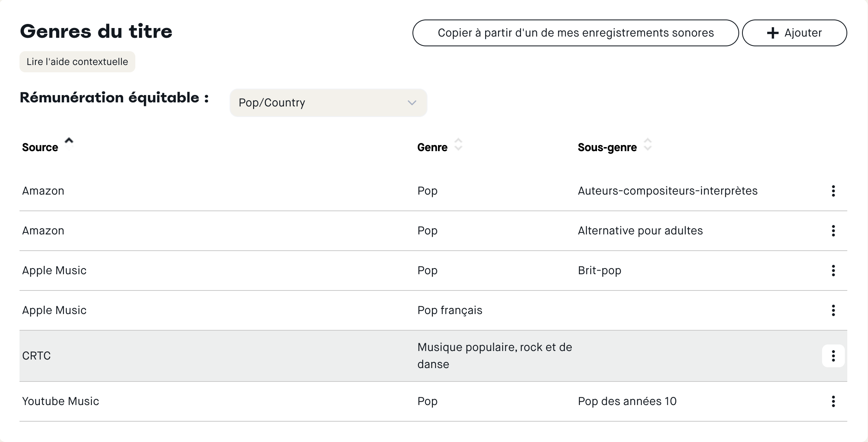This screenshot has height=442, width=868.
Task: Open the options menu for Amazon Auteurs-compositeurs-interprètes row
Action: tap(833, 191)
